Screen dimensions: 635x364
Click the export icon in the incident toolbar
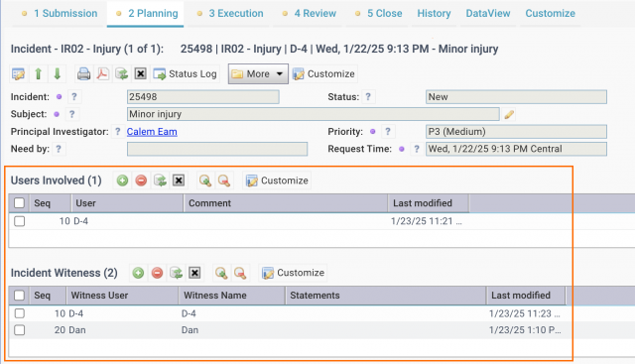pyautogui.click(x=121, y=74)
